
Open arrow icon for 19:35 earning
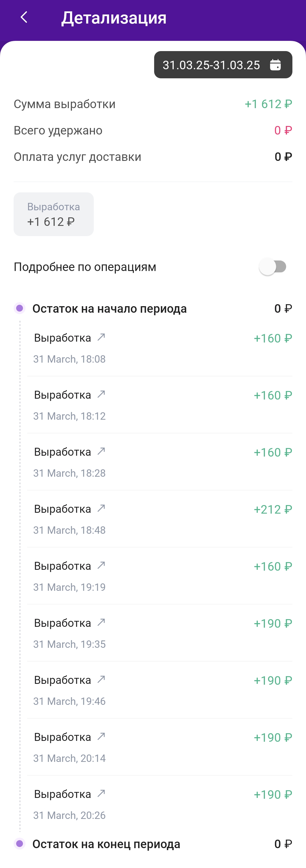[101, 622]
